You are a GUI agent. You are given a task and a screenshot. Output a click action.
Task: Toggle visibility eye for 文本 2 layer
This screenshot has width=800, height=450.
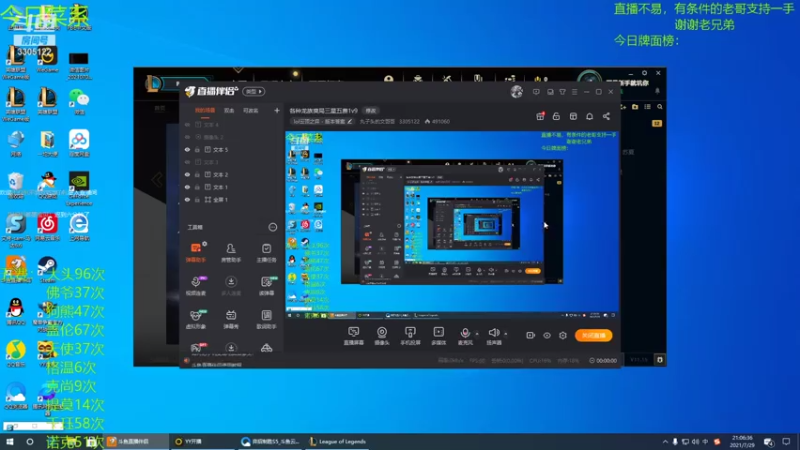(187, 174)
